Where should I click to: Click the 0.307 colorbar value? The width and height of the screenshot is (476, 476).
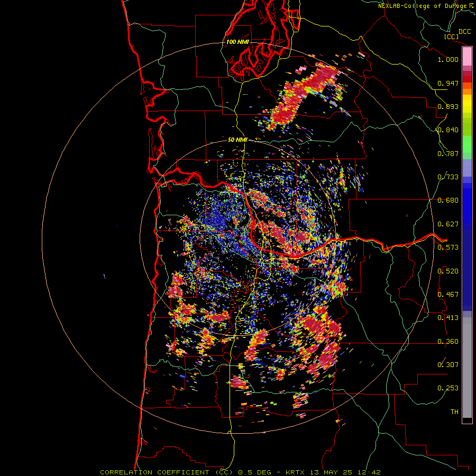448,365
